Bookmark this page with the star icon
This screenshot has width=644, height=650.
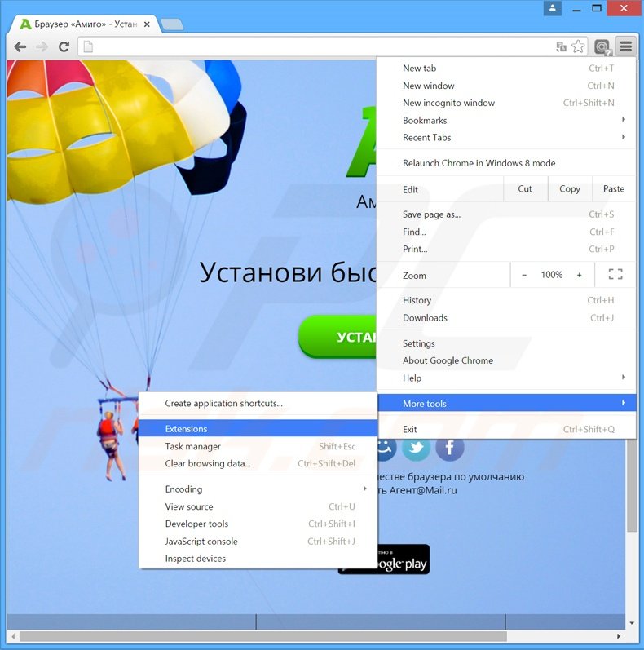[578, 46]
